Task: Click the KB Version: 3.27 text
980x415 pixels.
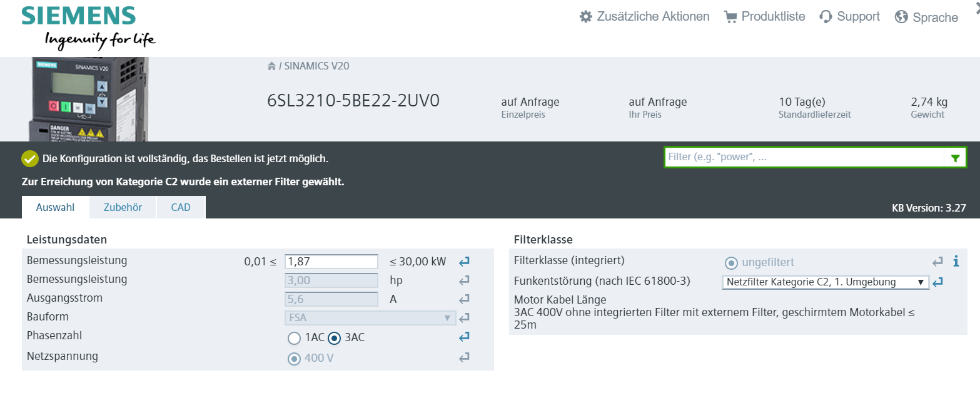Action: pos(929,208)
